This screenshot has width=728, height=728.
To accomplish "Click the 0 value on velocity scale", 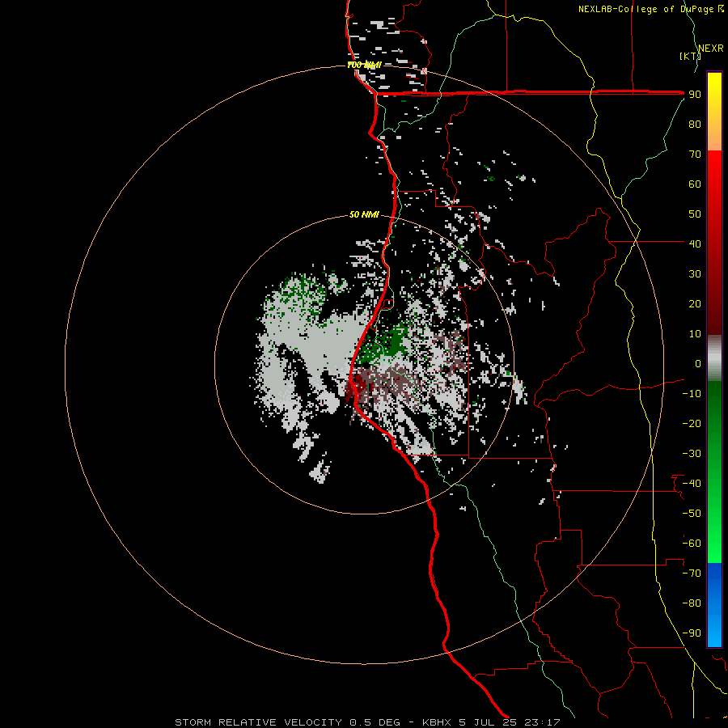I will click(x=698, y=363).
